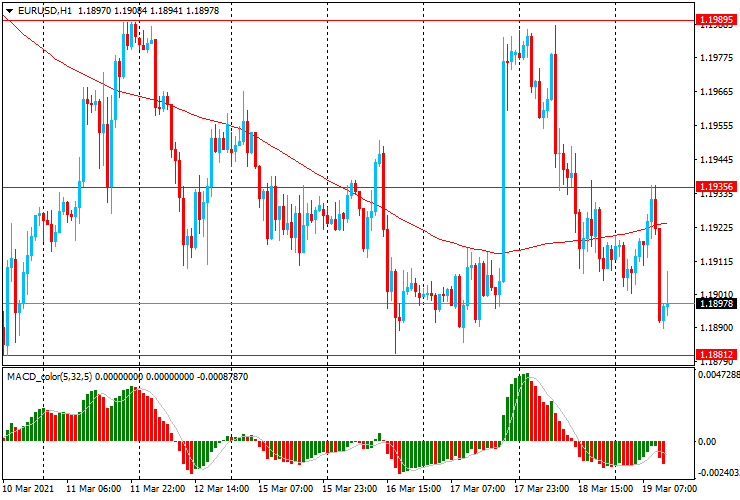Click the 0.00 level on MACD scale
This screenshot has height=500, width=740.
(706, 441)
